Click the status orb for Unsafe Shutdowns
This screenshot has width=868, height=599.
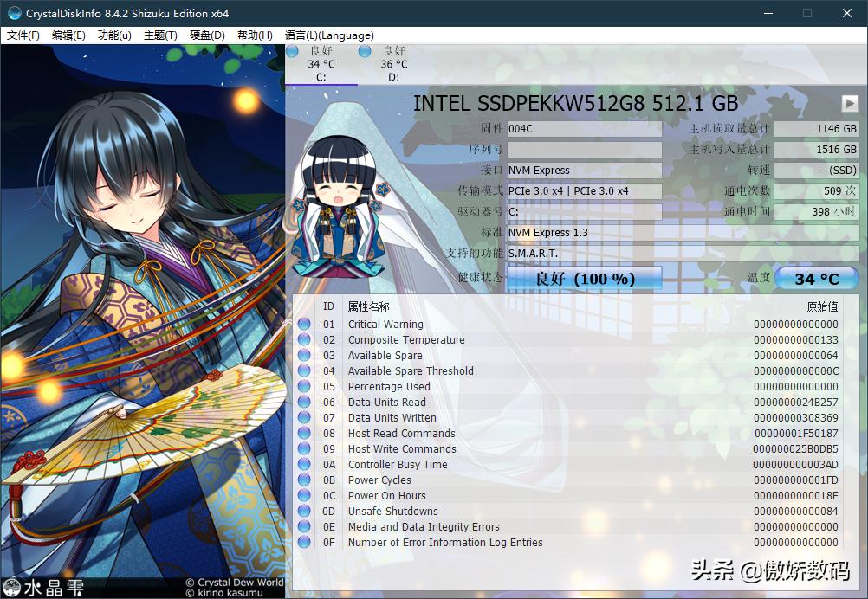point(304,512)
